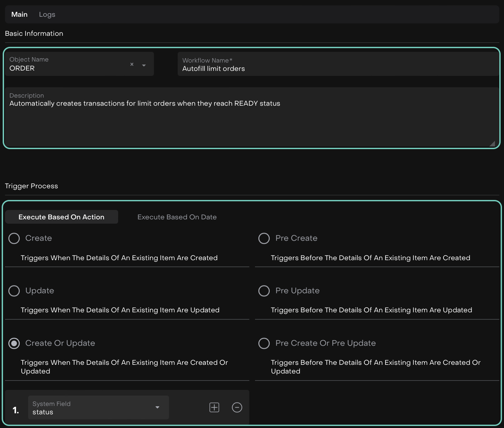The height and width of the screenshot is (428, 504).
Task: Click the condition row number 1 label
Action: tap(16, 410)
